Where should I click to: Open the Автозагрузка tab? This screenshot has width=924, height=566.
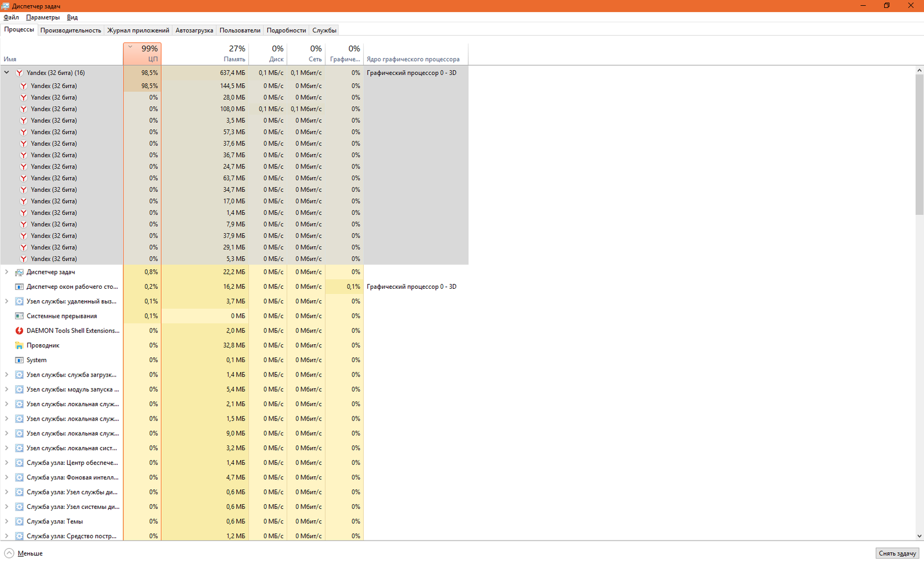pyautogui.click(x=194, y=30)
